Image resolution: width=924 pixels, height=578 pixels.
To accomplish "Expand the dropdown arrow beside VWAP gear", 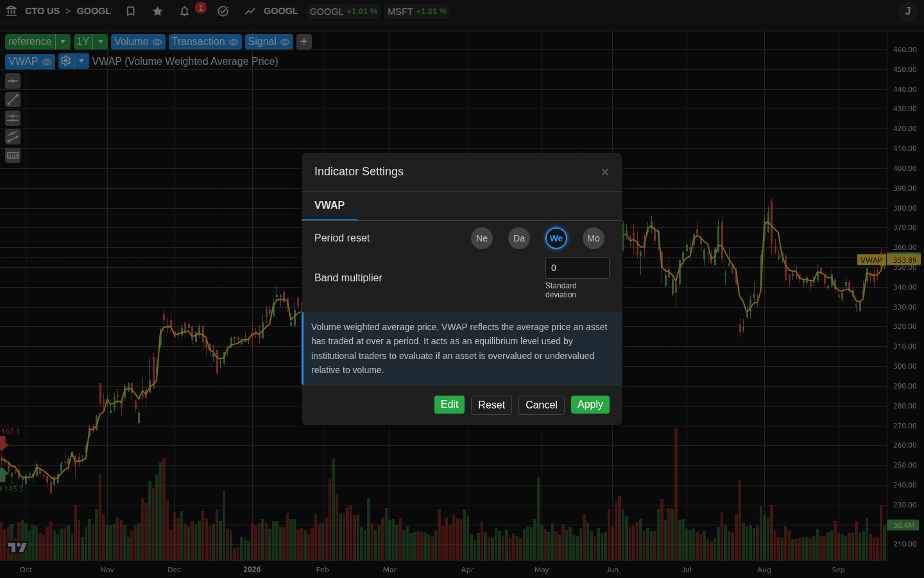I will [x=81, y=61].
